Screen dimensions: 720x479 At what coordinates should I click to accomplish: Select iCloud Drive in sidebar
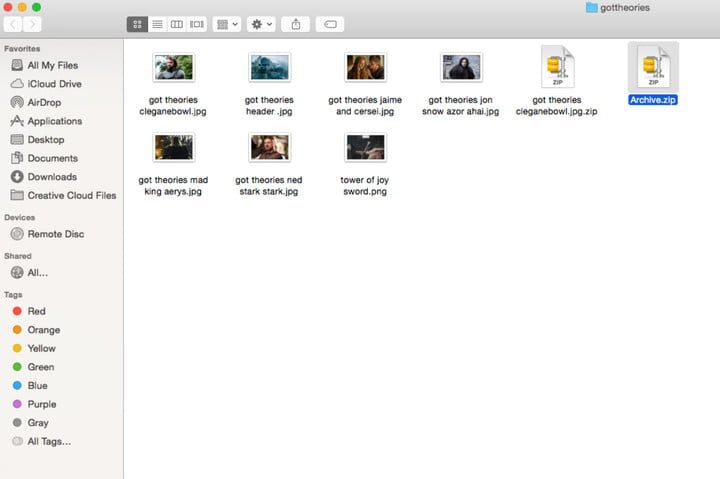(x=54, y=84)
